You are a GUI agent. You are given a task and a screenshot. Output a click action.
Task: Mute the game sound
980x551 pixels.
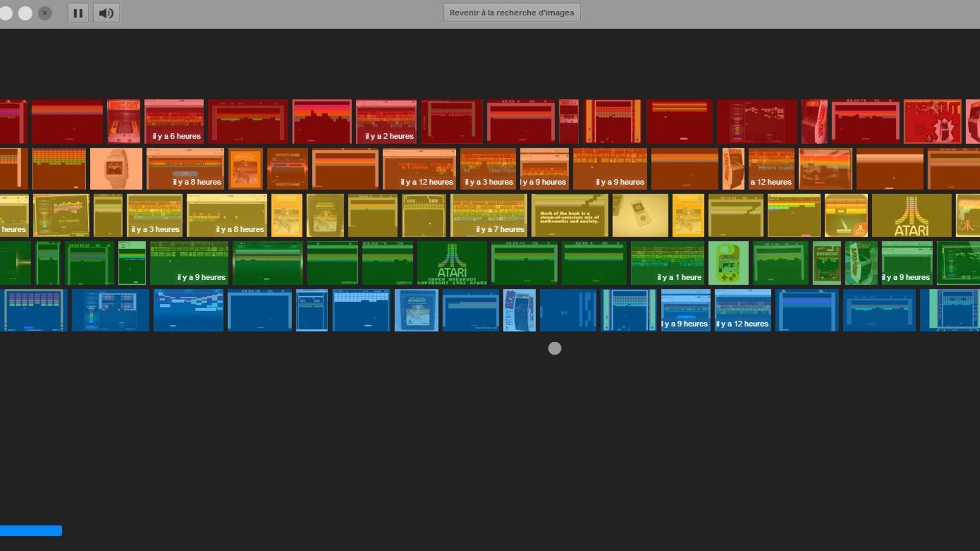point(106,13)
